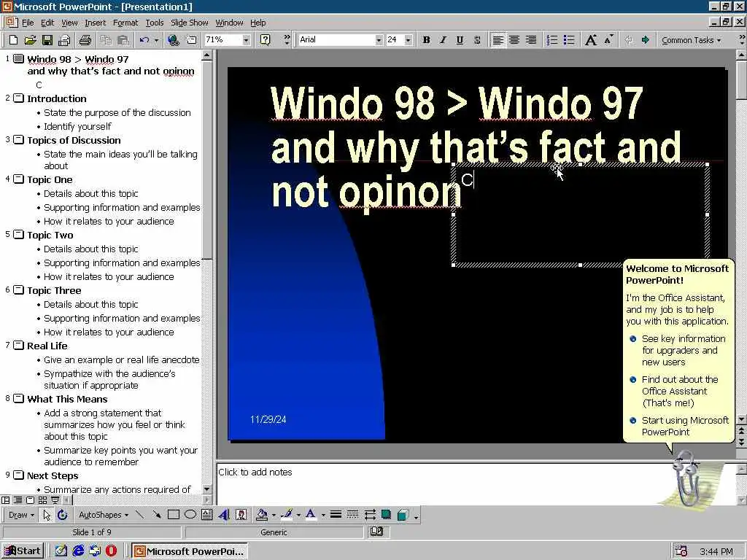
Task: Open the Help menu
Action: coord(258,23)
